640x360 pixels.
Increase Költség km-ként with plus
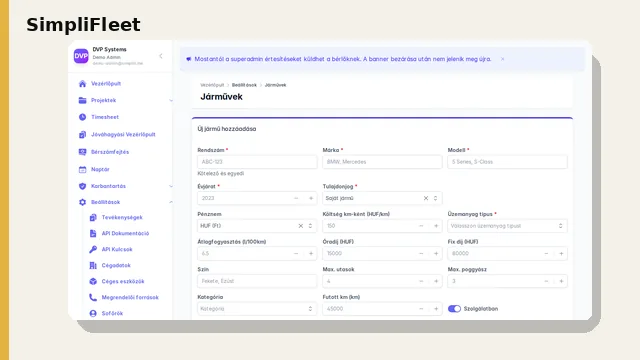pos(436,226)
